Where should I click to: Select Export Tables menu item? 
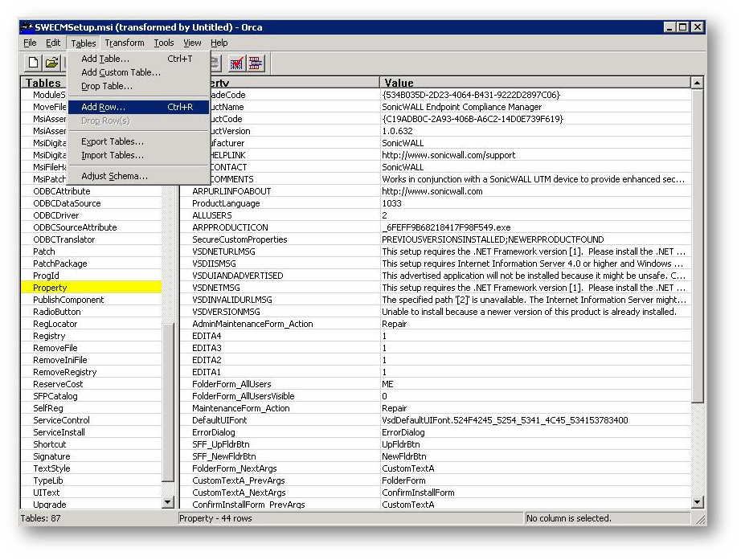(x=113, y=141)
